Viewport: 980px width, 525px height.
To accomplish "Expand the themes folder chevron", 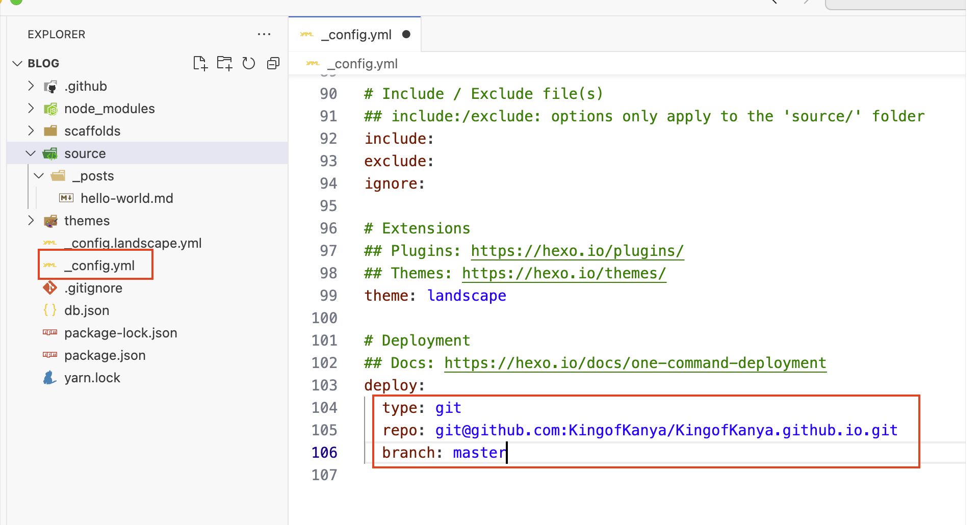I will point(31,221).
